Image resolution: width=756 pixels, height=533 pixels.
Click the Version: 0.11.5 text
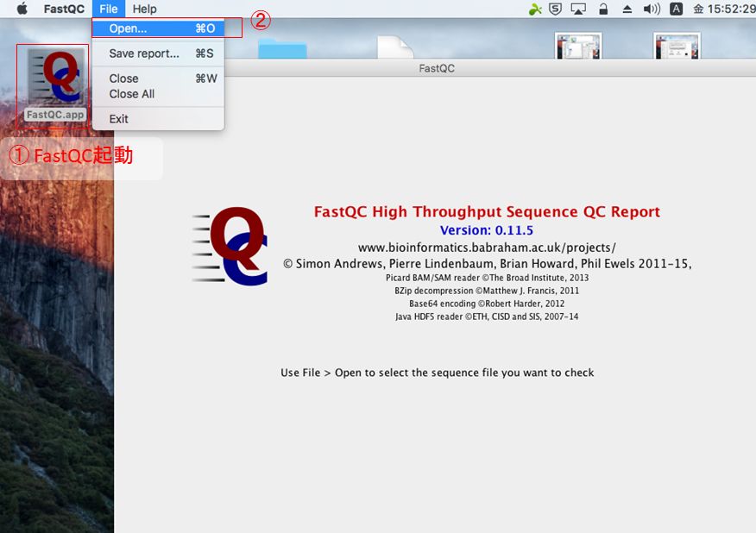487,230
